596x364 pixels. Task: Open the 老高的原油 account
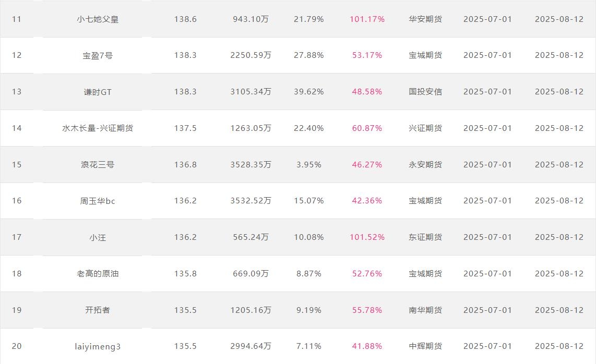[x=98, y=274]
